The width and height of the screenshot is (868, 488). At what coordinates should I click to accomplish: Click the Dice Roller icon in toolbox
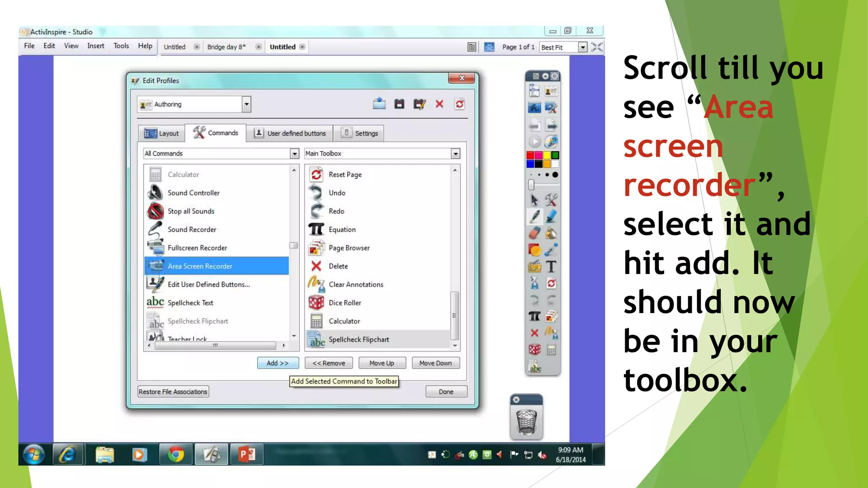(534, 349)
